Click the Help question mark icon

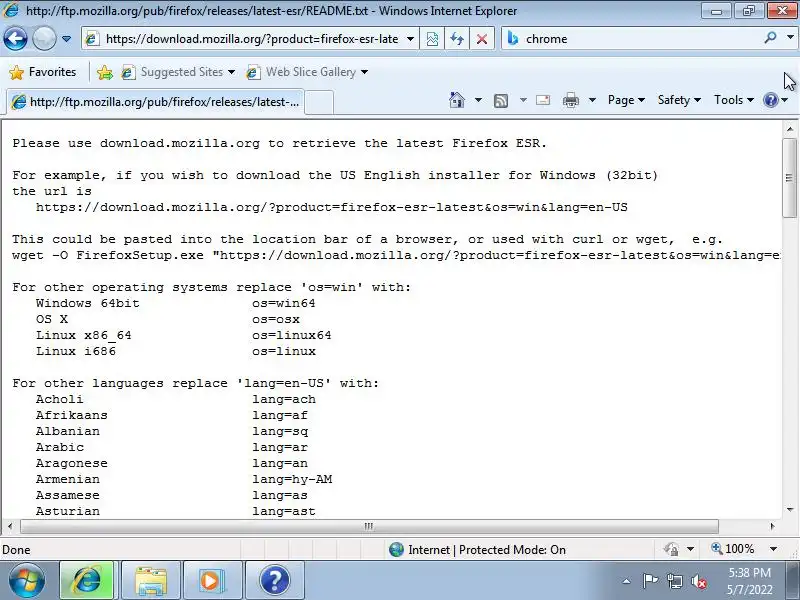tap(770, 99)
